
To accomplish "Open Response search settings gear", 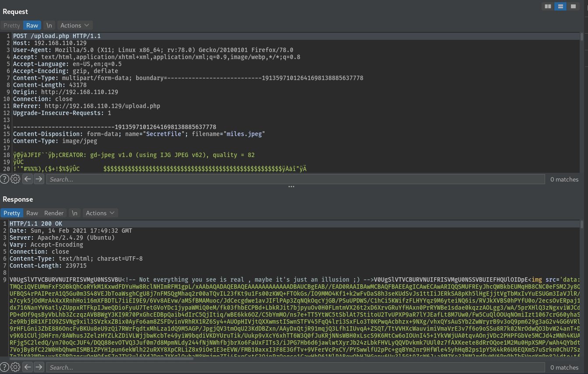I will 15,367.
